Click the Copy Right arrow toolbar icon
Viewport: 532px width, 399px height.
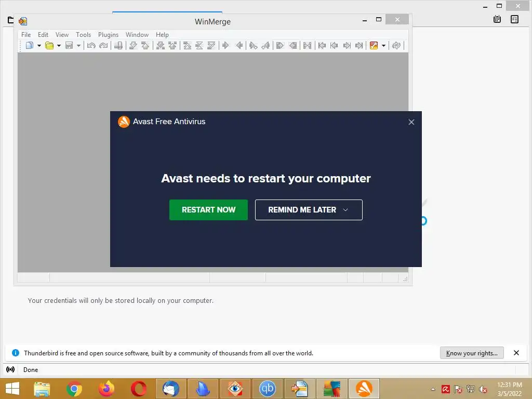coord(225,45)
